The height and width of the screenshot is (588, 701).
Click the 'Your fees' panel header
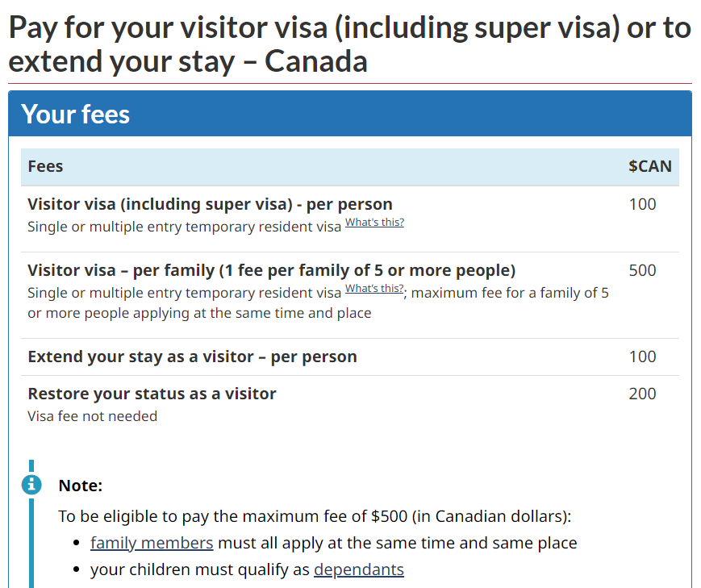click(350, 114)
